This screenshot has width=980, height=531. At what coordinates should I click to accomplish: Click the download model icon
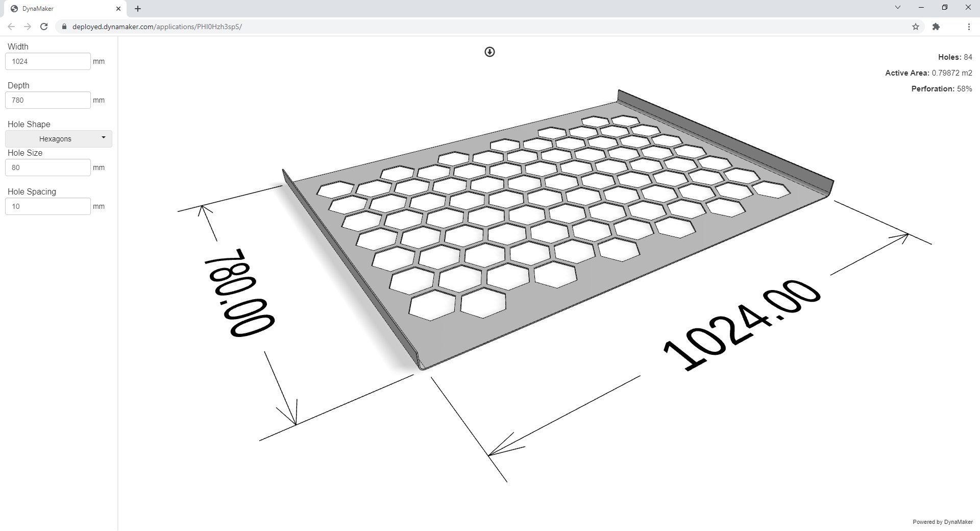[x=489, y=52]
